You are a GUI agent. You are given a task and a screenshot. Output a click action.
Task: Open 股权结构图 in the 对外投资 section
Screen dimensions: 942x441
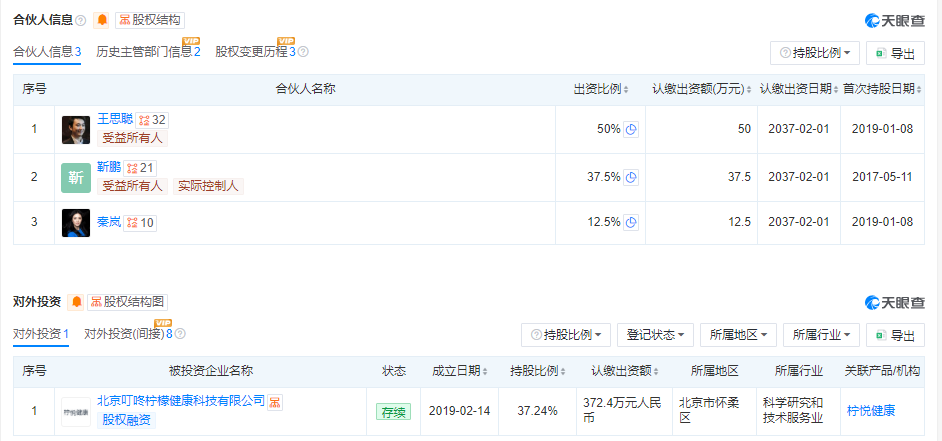(128, 301)
